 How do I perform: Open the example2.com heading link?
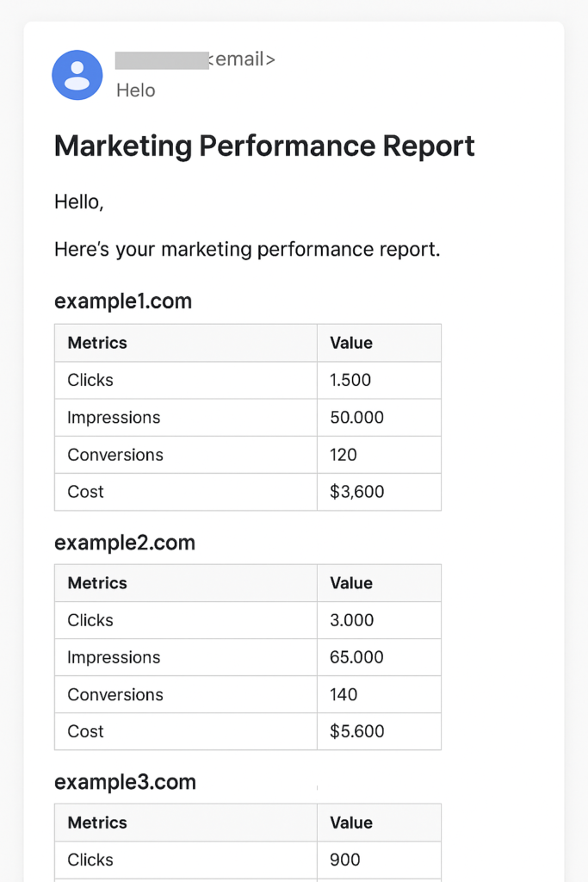(x=125, y=543)
